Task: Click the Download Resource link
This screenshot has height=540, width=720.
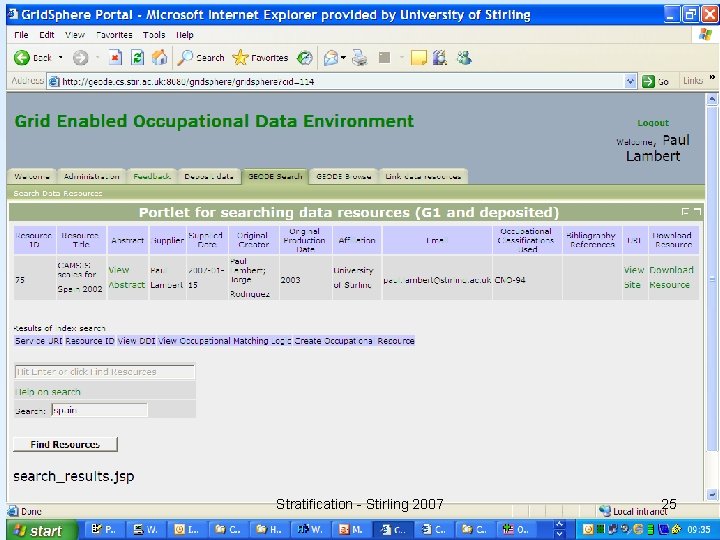Action: [670, 277]
